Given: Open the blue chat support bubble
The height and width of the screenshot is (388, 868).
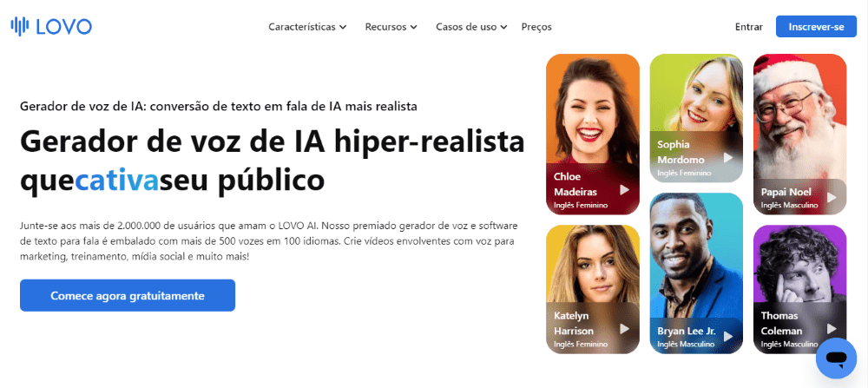Looking at the screenshot, I should 836,358.
